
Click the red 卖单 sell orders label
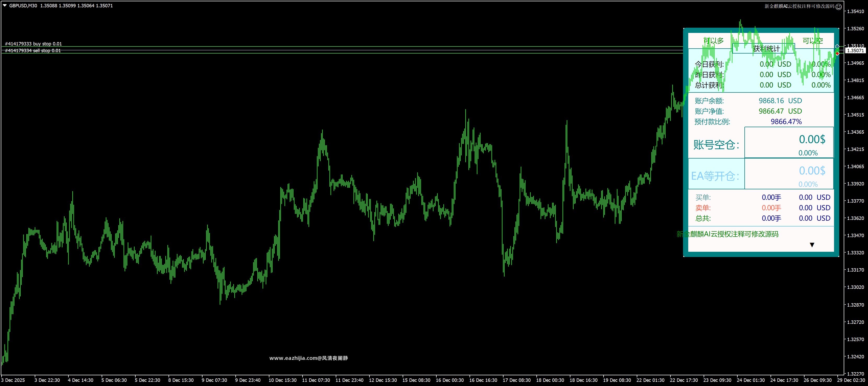pos(703,208)
